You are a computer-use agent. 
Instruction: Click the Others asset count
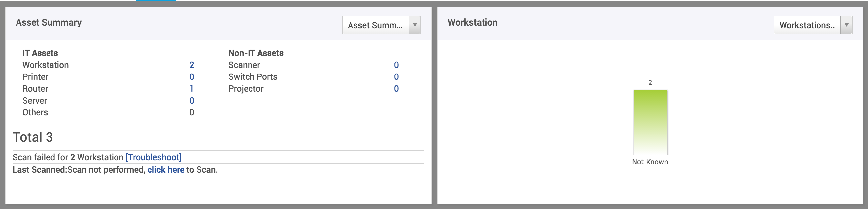[x=191, y=112]
